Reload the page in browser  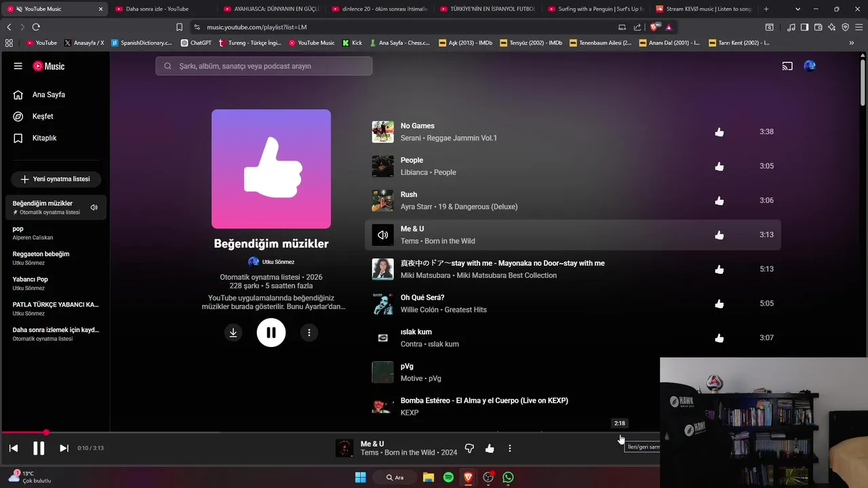tap(36, 27)
